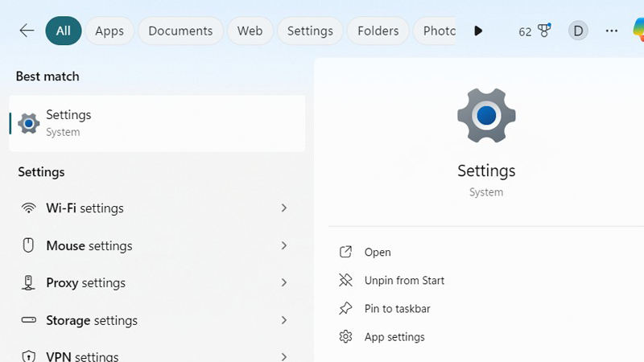
Task: Click the large Settings gear icon
Action: tap(486, 116)
